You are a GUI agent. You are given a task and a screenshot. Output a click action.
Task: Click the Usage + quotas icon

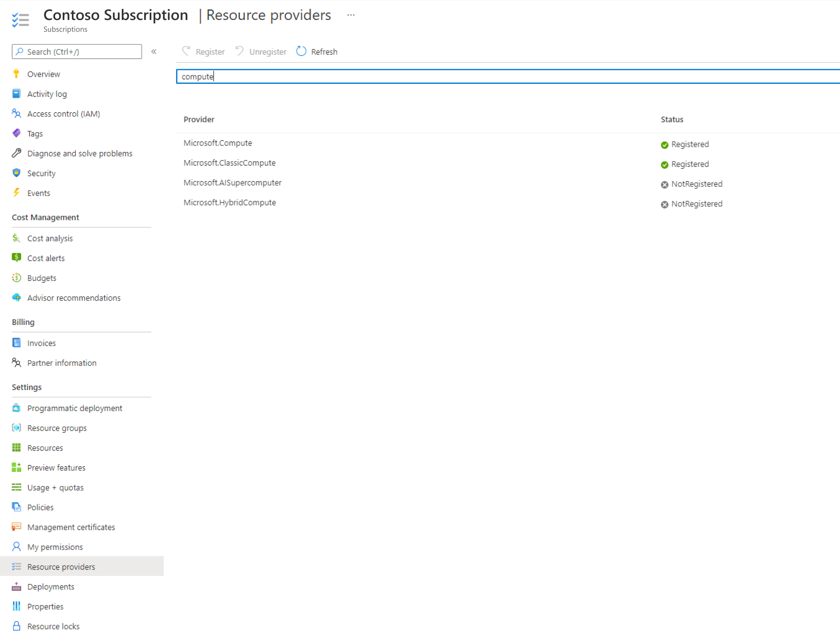16,487
